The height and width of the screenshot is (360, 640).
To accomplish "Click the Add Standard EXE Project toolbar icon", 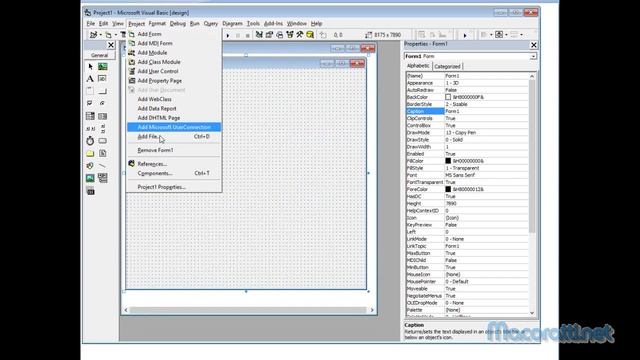I will [x=93, y=35].
